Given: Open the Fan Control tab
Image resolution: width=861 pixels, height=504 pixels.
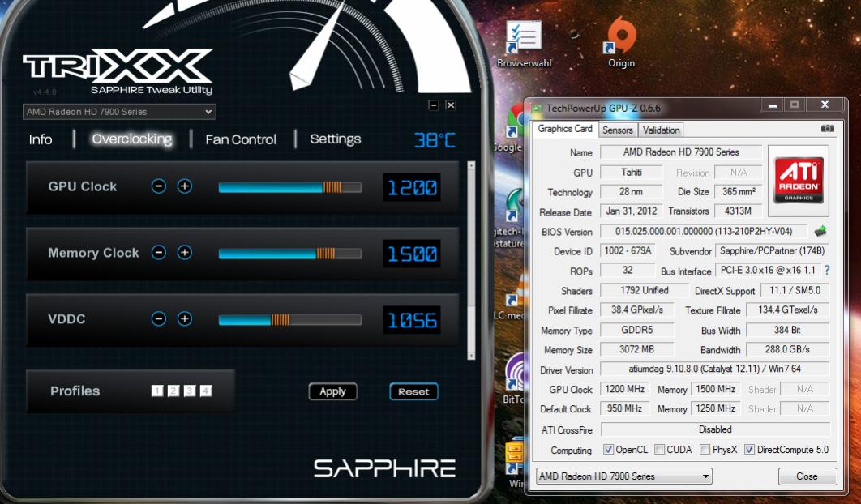Looking at the screenshot, I should coord(241,139).
